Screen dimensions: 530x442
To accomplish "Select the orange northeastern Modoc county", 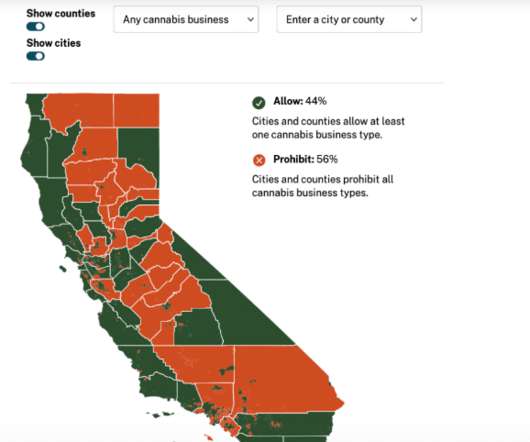I will pyautogui.click(x=136, y=110).
